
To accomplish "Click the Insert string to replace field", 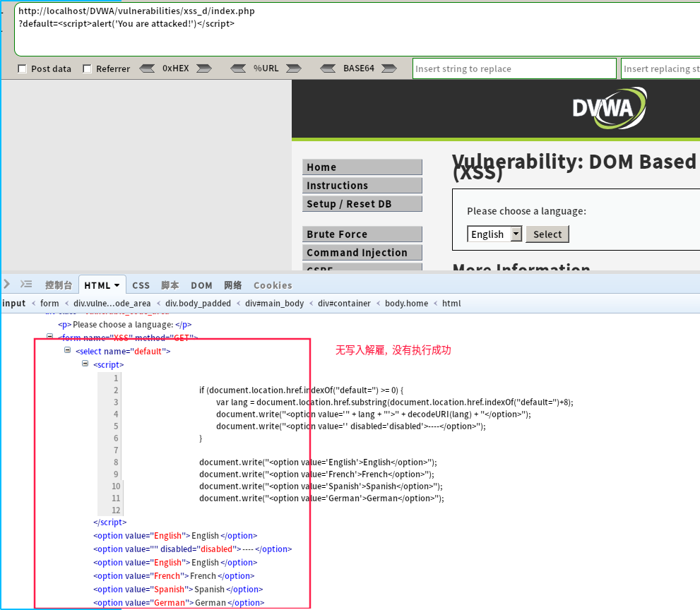I will tap(514, 68).
